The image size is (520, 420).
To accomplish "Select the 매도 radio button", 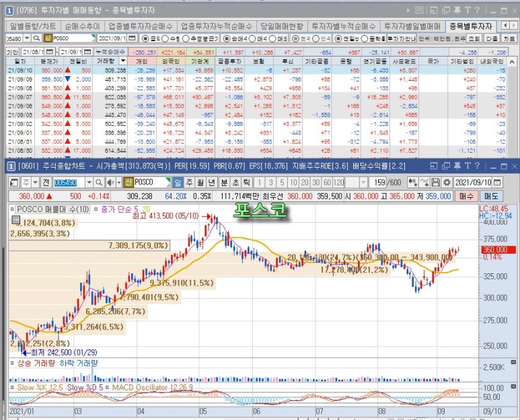I will [x=272, y=38].
